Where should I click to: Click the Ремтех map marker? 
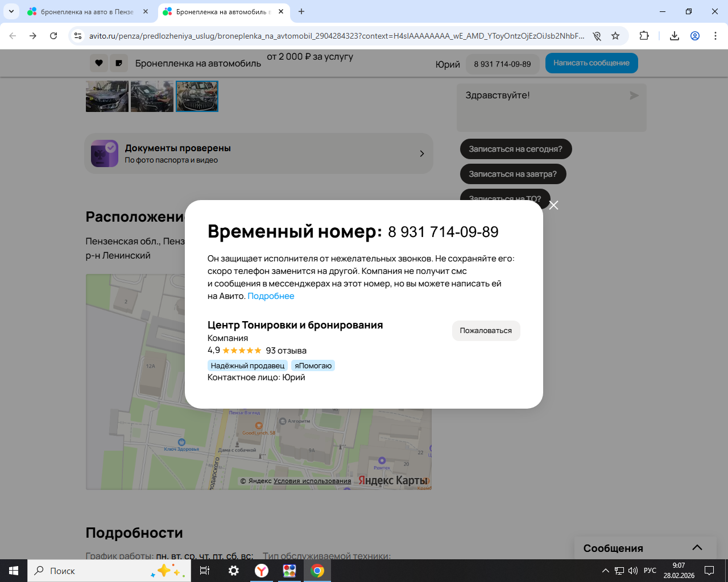tap(382, 461)
